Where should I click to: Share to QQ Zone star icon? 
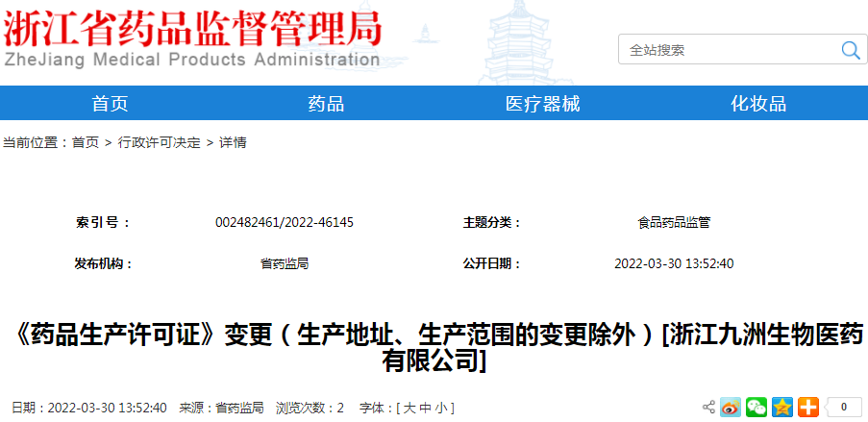782,408
